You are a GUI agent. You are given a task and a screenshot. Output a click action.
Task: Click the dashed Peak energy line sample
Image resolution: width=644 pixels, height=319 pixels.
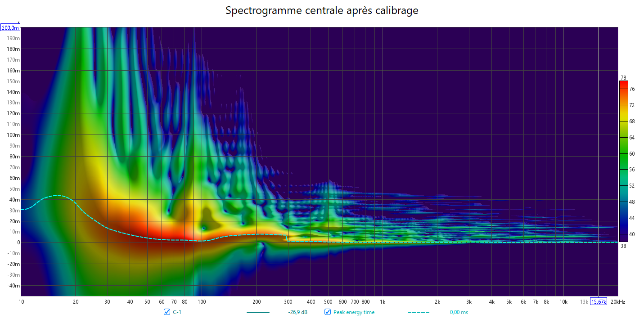(419, 312)
